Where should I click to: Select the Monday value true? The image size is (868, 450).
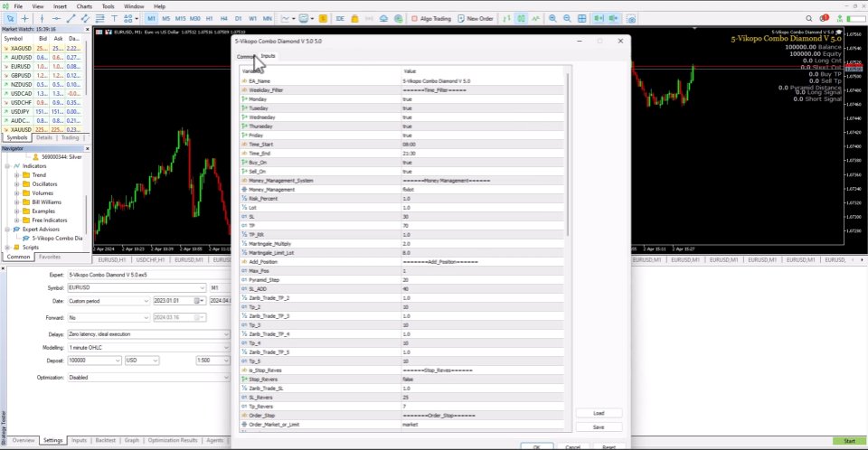pos(408,99)
